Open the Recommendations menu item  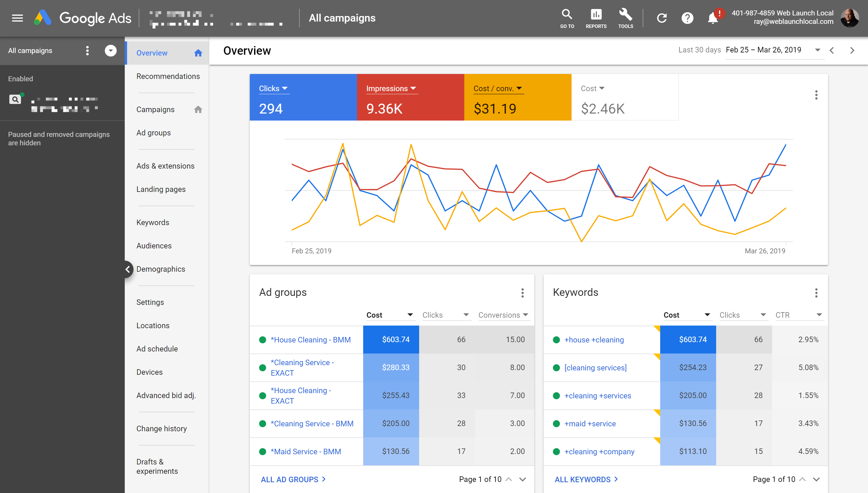point(168,76)
